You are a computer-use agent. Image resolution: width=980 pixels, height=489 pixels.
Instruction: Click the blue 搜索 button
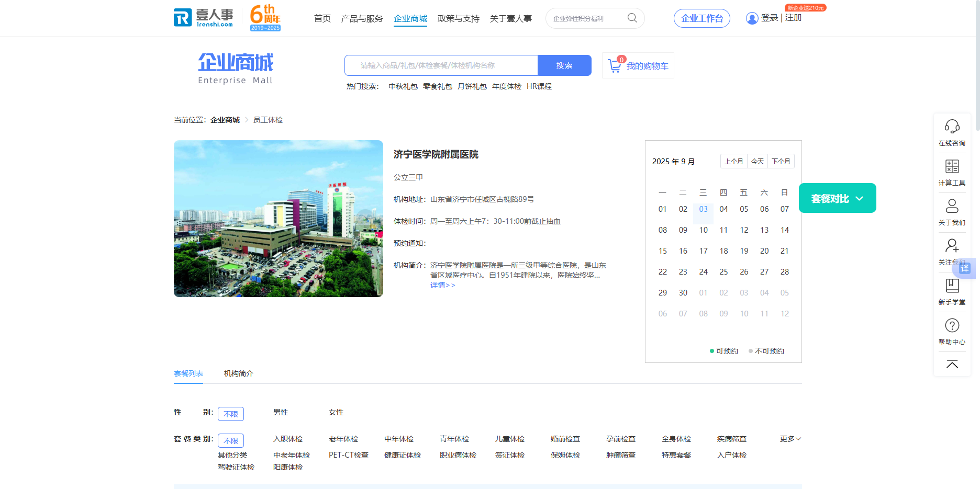564,65
